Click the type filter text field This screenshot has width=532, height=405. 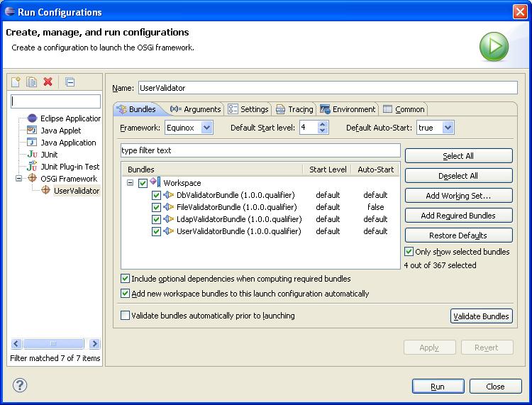pyautogui.click(x=260, y=150)
